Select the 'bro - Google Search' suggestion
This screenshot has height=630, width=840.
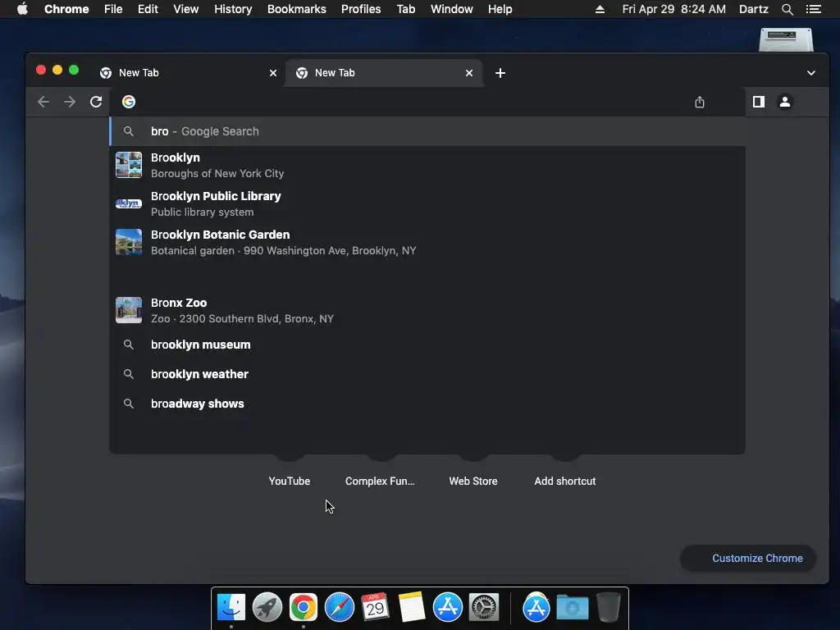click(x=427, y=131)
